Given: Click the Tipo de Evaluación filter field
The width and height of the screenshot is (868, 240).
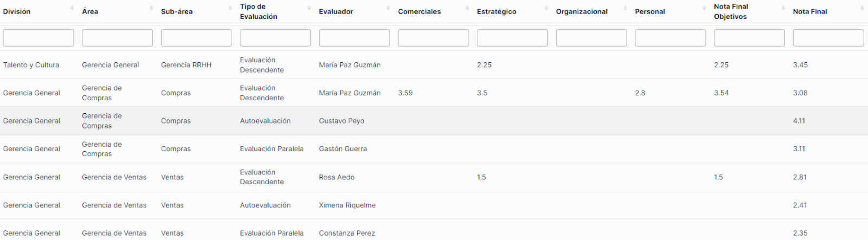Looking at the screenshot, I should pyautogui.click(x=275, y=38).
